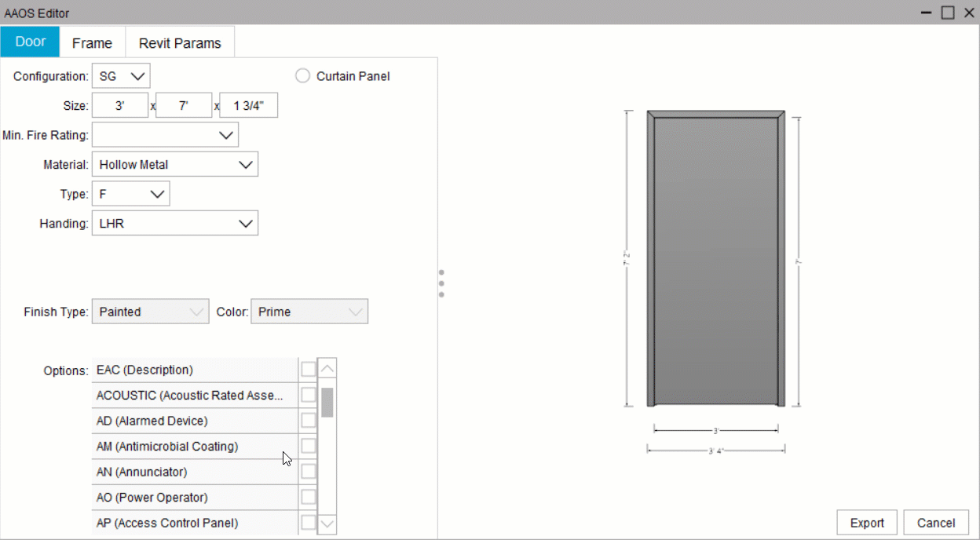Select the Curtain Panel option

[302, 75]
